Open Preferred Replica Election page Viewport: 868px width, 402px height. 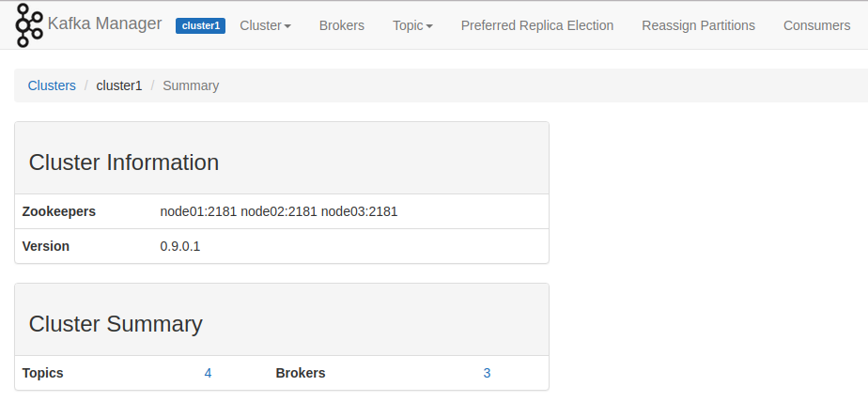point(537,26)
